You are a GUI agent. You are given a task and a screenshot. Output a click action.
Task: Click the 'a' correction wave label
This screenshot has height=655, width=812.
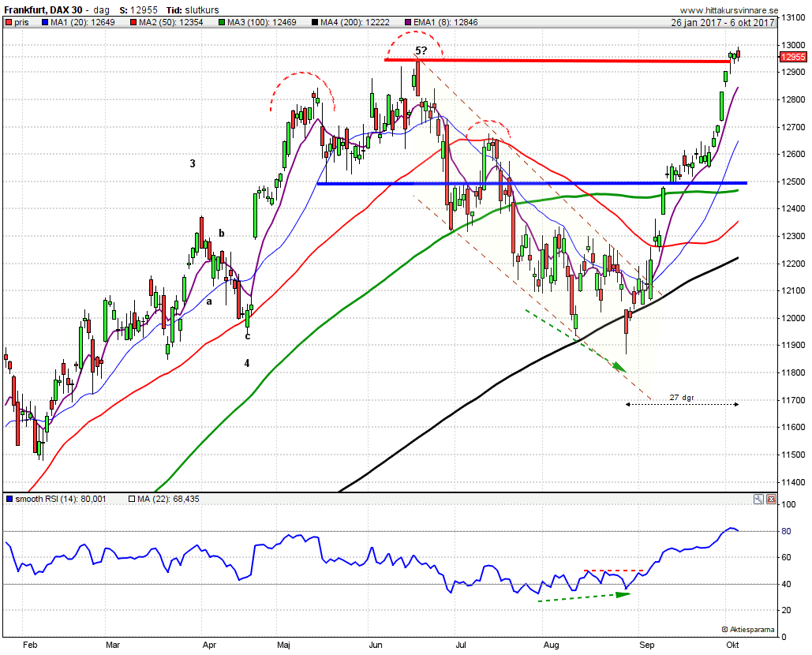pyautogui.click(x=209, y=301)
